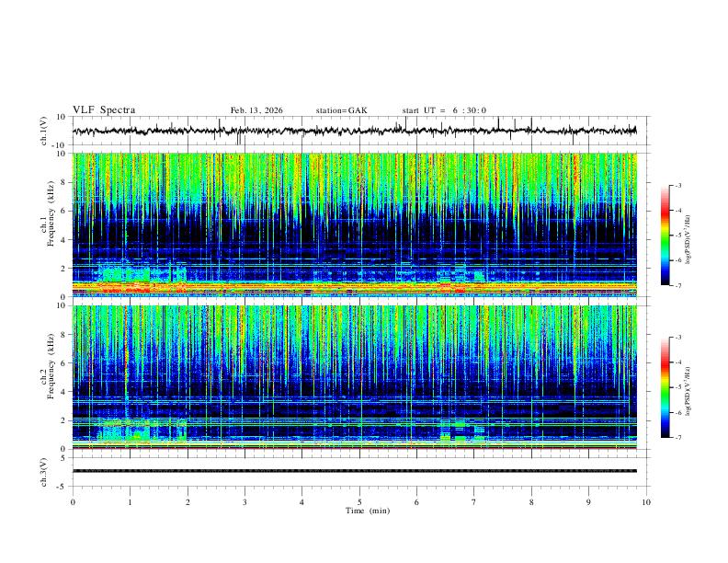The image size is (728, 563).
Task: Select the ch.2 "Frequency (kHz)" axis label
Action: pyautogui.click(x=51, y=366)
